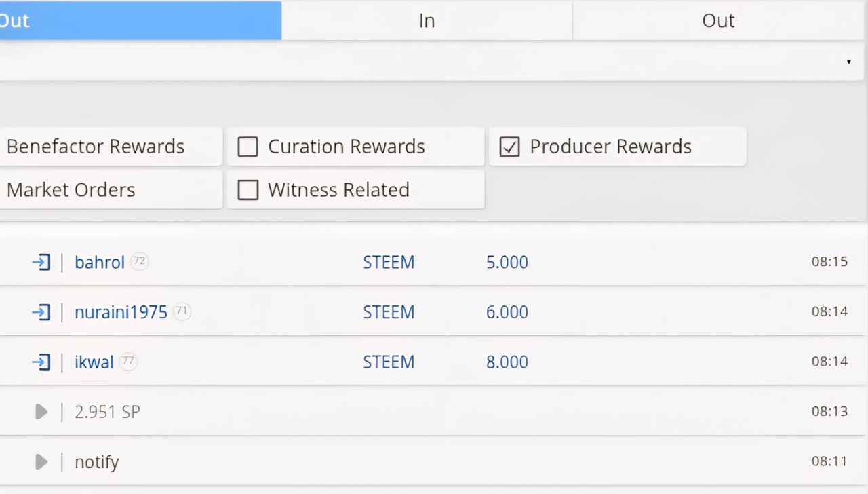
Task: Click the 08:15 timestamp
Action: pyautogui.click(x=829, y=261)
